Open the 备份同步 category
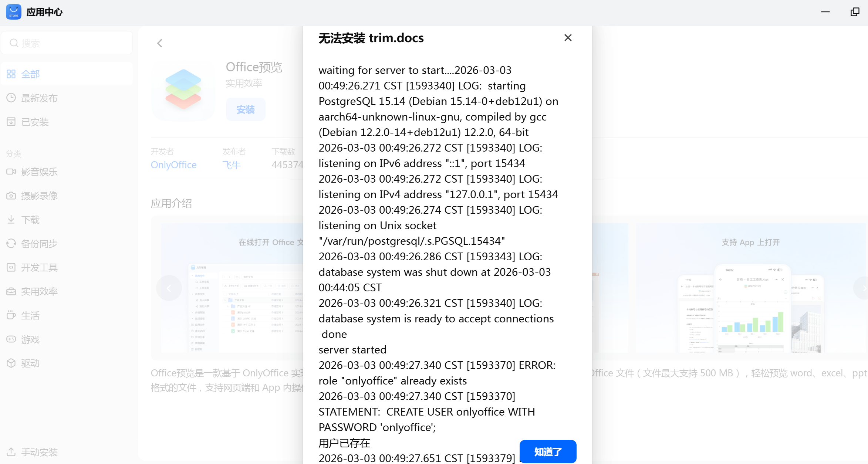868x464 pixels. (39, 244)
